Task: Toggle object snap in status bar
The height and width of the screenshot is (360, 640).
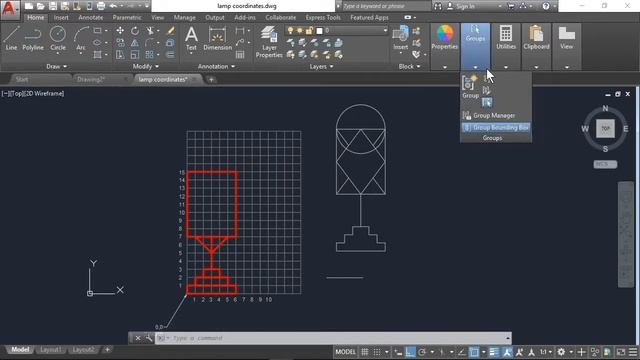Action: click(473, 352)
